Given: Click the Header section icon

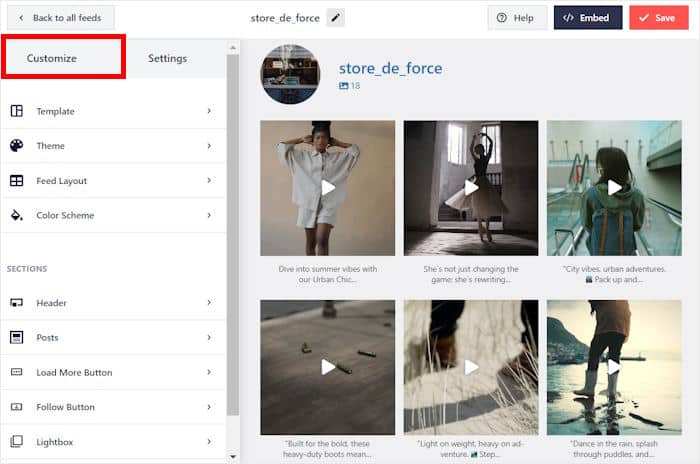Looking at the screenshot, I should 16,303.
